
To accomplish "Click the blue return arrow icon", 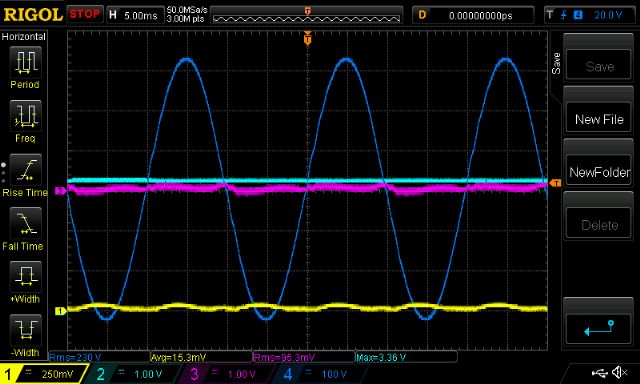I will pyautogui.click(x=598, y=328).
